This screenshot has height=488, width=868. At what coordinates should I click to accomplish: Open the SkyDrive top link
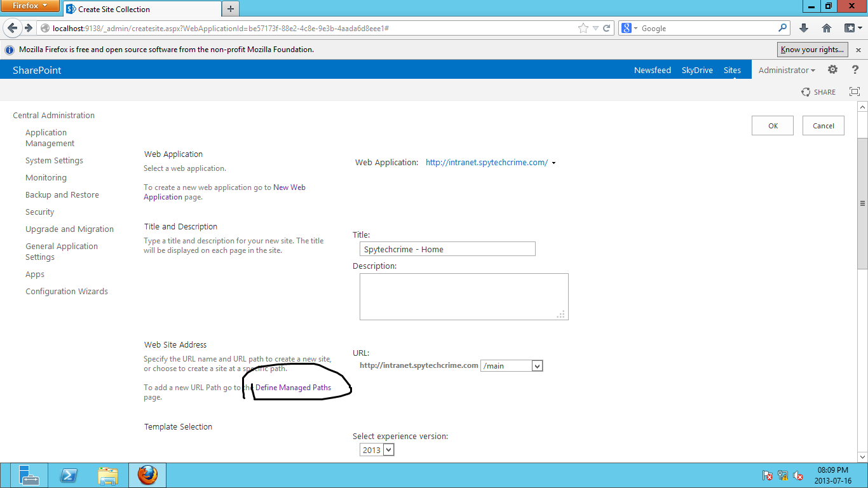tap(697, 71)
